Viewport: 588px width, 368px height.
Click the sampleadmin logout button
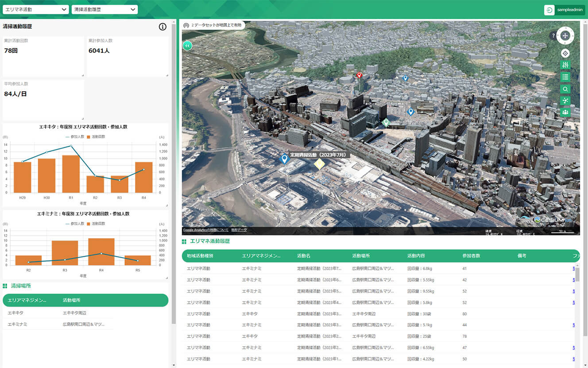(x=561, y=10)
